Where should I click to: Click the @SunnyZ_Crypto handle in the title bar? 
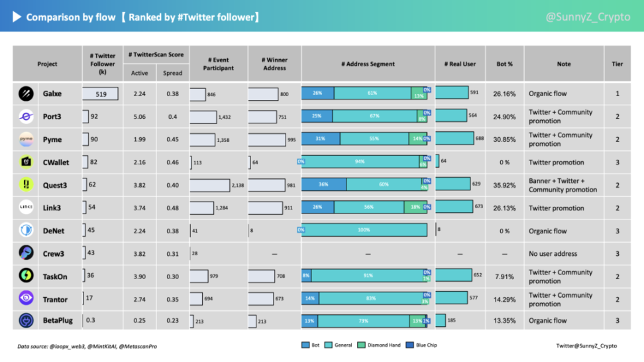pyautogui.click(x=588, y=17)
